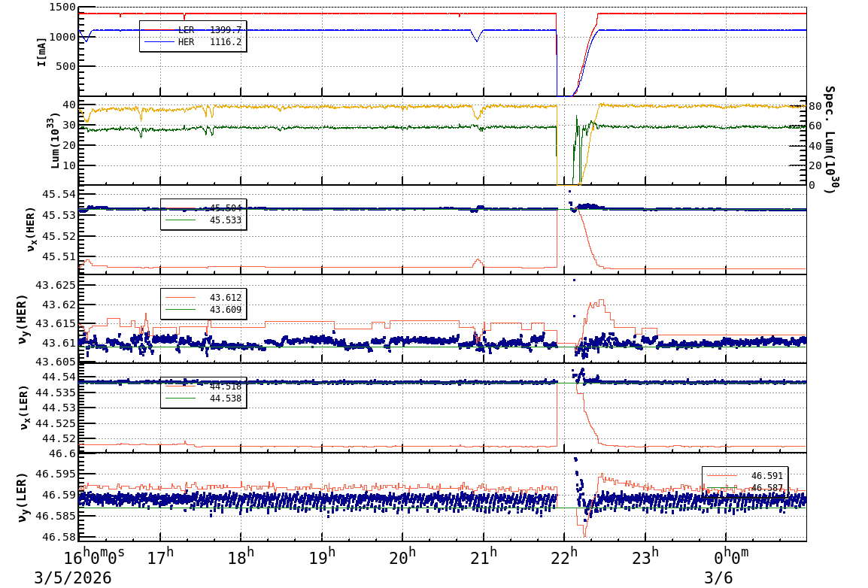
Task: Click the 18h time tick label
Action: [241, 557]
